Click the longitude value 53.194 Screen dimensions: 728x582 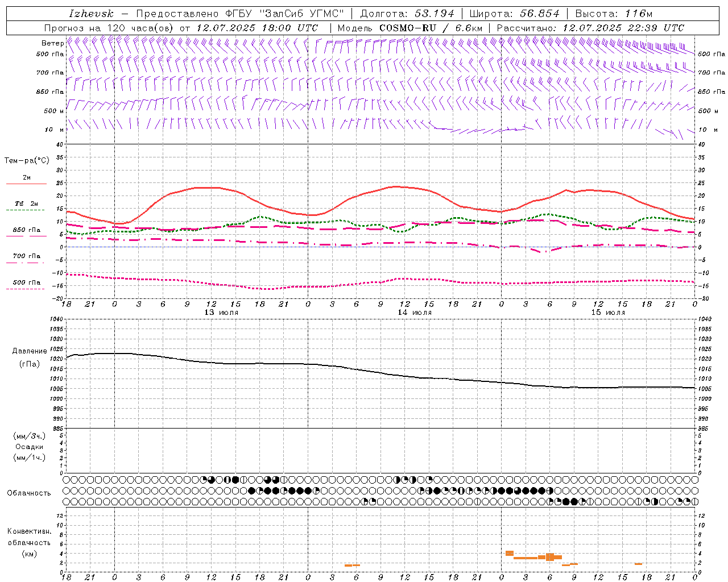(435, 14)
